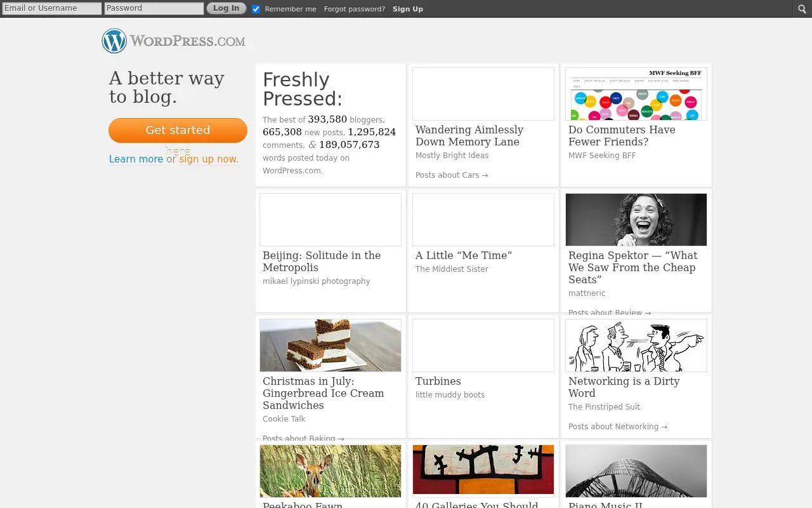Click MWF Seeking BFF blog name below title
Image resolution: width=812 pixels, height=508 pixels.
coord(602,156)
